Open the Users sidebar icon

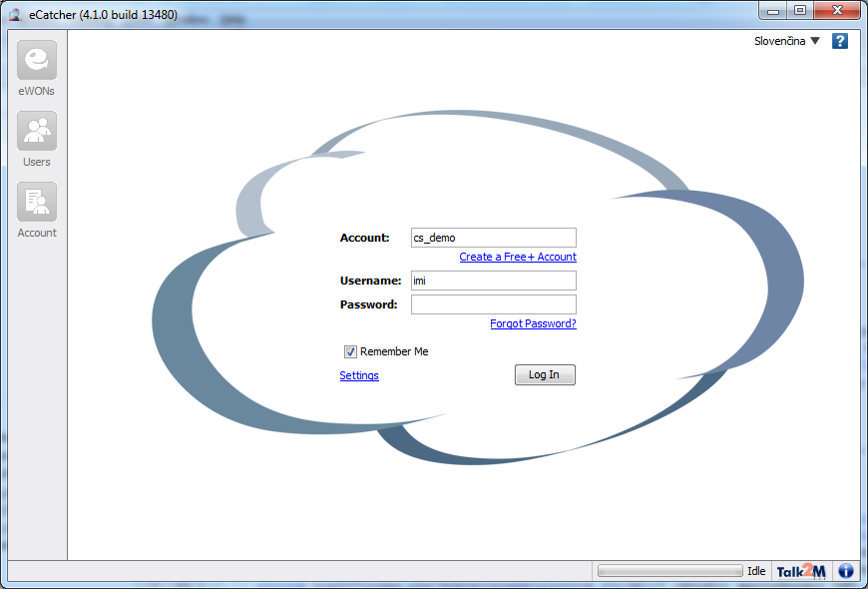click(x=37, y=132)
